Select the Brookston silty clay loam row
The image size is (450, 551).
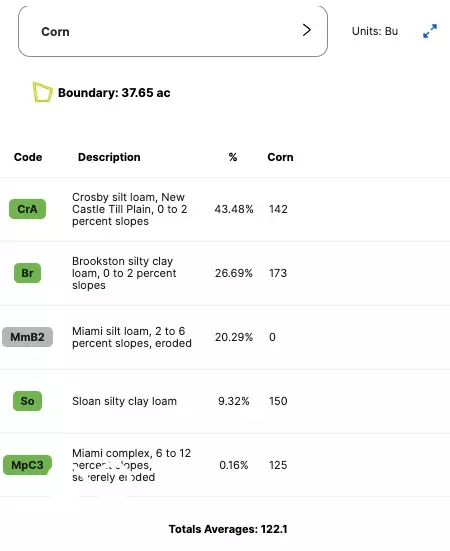point(225,273)
